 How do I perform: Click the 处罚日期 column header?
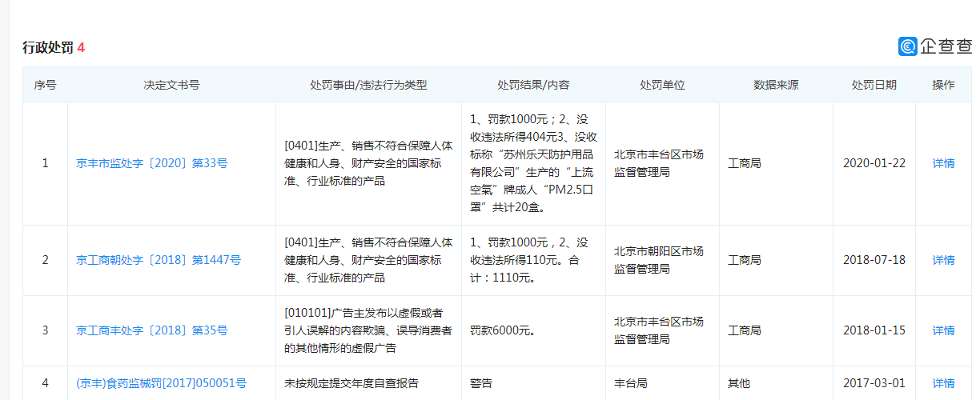tap(874, 85)
